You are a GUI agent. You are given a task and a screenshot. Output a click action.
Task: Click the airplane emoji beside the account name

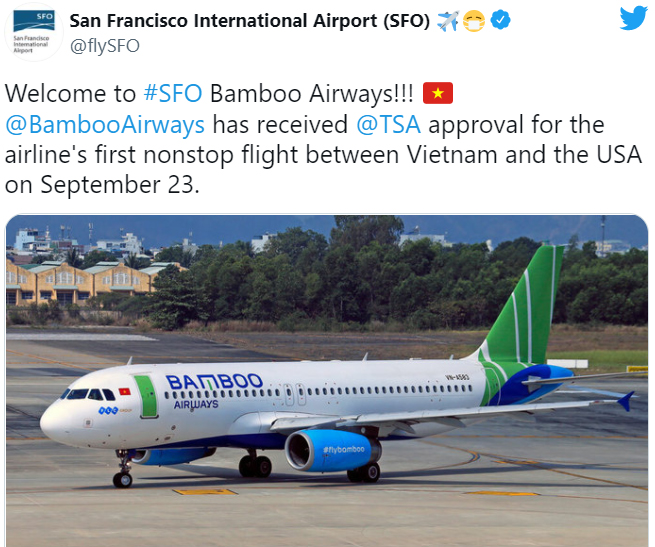(x=448, y=21)
